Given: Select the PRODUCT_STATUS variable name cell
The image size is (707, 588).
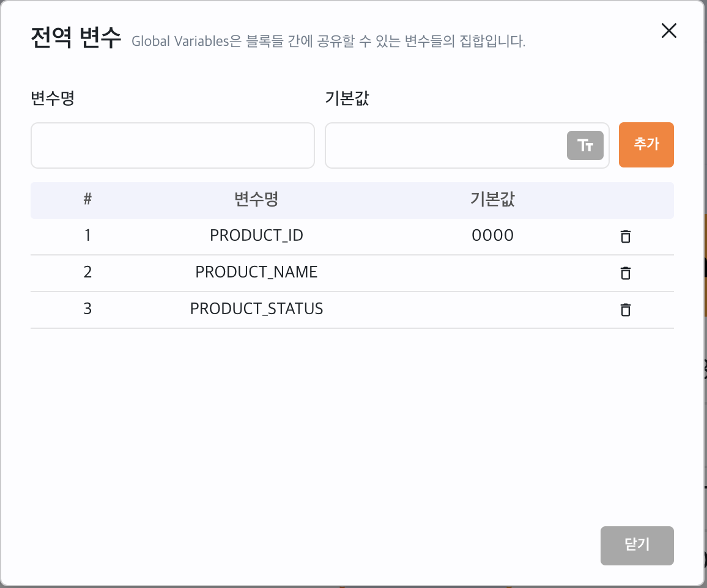Looking at the screenshot, I should [x=256, y=309].
